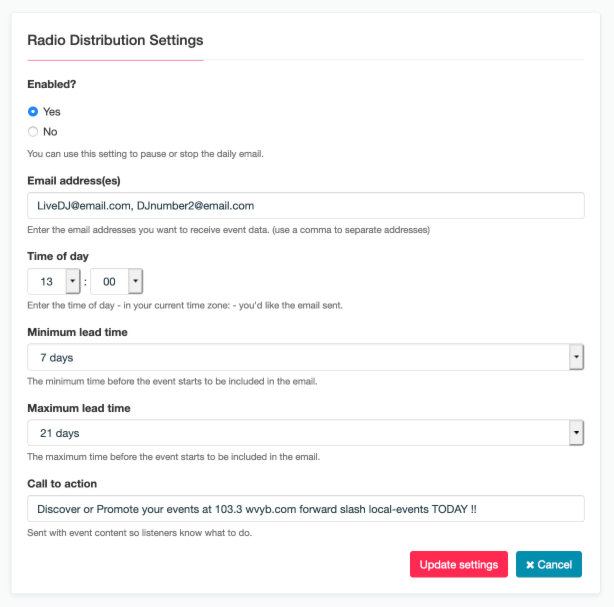614x607 pixels.
Task: Click the x icon inside Cancel button
Action: coord(530,565)
